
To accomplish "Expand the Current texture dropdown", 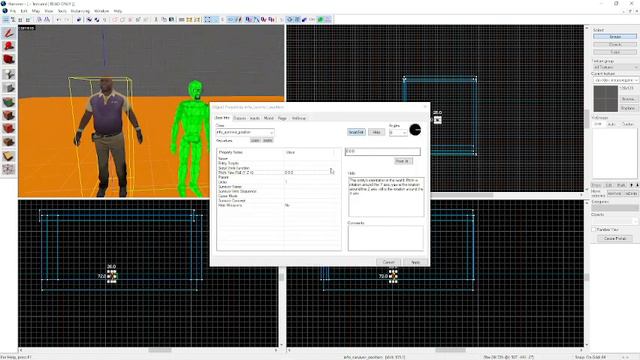I will point(615,80).
